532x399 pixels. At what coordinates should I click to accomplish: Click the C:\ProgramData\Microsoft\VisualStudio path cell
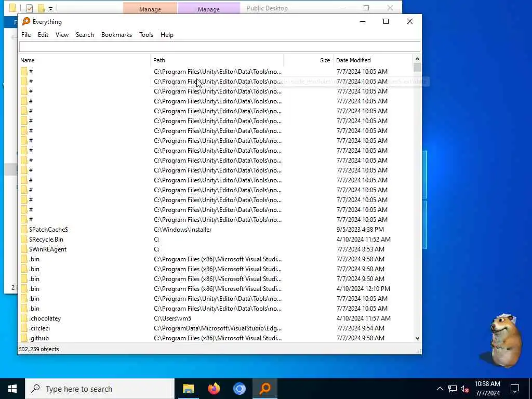click(x=218, y=328)
